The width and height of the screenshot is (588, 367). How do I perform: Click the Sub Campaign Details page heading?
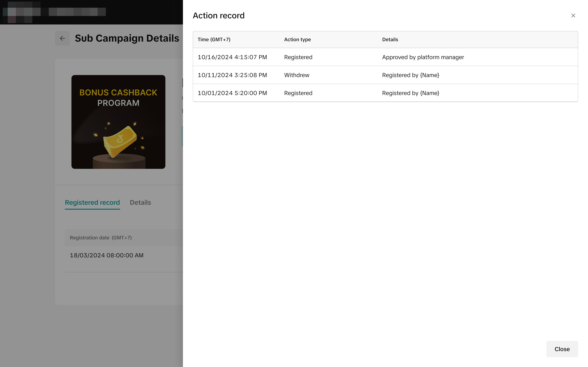127,38
